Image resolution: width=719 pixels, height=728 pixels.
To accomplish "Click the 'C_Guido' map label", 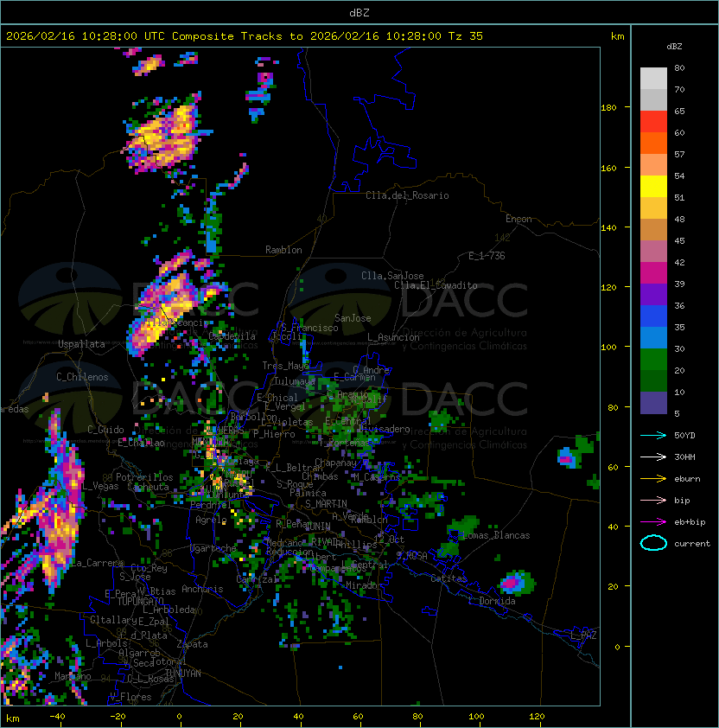I will point(105,430).
